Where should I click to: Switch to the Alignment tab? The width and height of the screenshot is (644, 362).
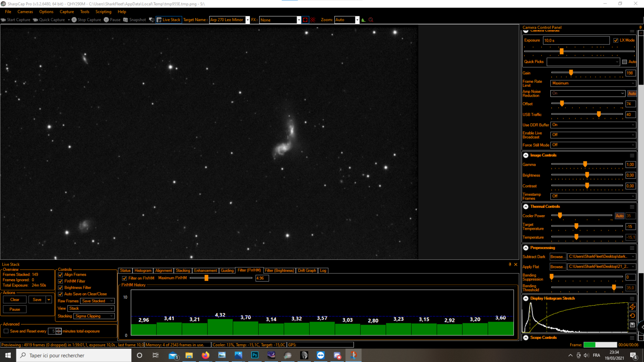[x=164, y=271]
